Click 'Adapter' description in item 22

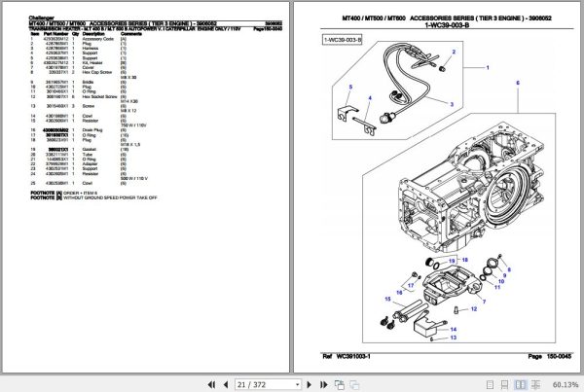tap(90, 163)
